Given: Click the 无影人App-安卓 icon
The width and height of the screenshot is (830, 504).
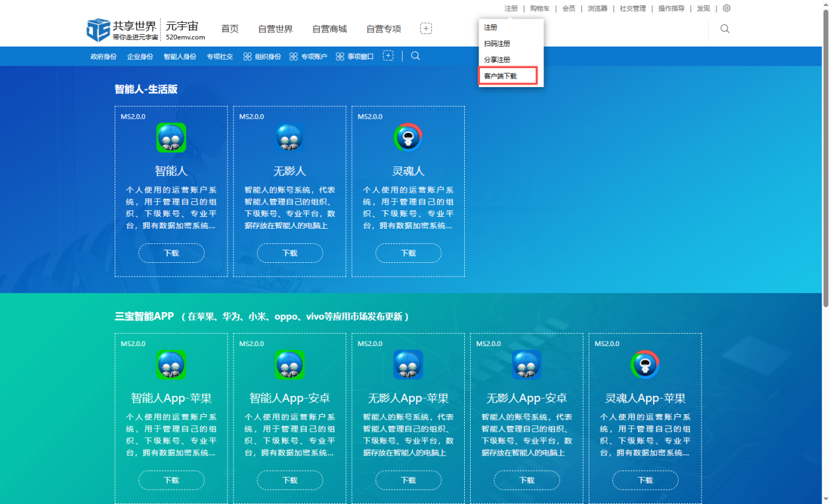Looking at the screenshot, I should pyautogui.click(x=526, y=365).
